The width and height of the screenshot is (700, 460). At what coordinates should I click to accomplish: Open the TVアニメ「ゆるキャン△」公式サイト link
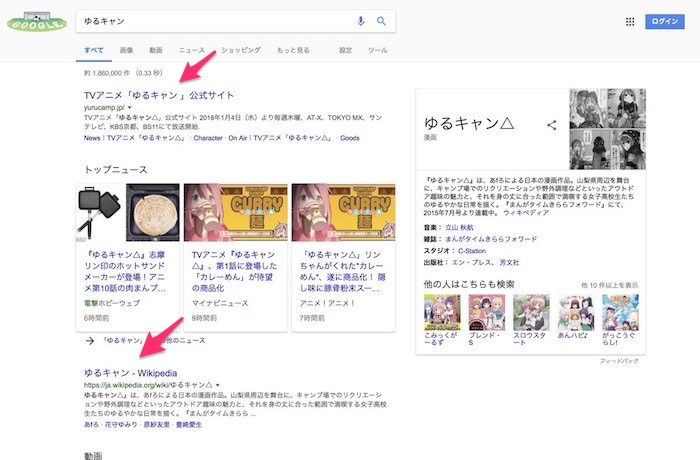pos(159,95)
